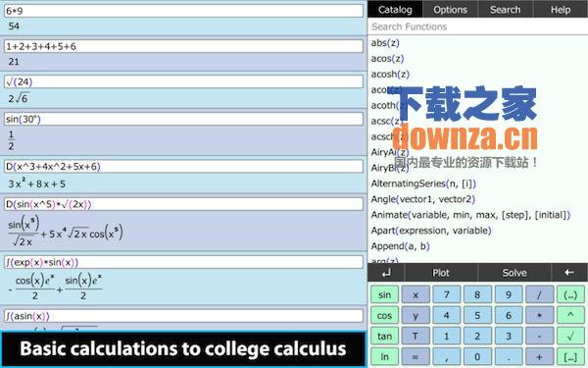Tap the cos key
Screen dimensions: 588x368
tap(384, 315)
